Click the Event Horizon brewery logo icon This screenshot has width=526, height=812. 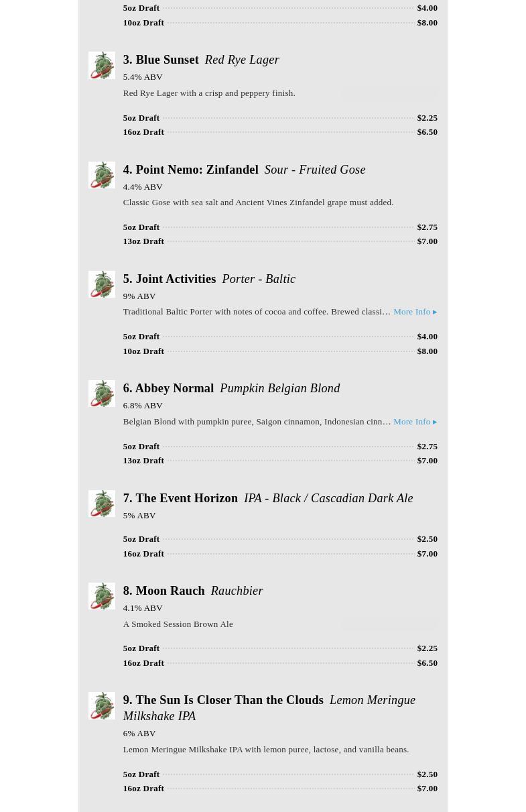click(101, 504)
